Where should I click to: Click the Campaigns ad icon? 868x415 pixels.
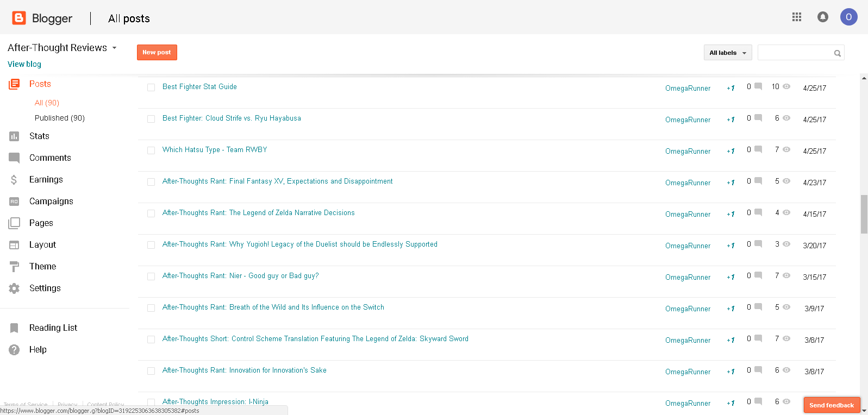pos(14,202)
